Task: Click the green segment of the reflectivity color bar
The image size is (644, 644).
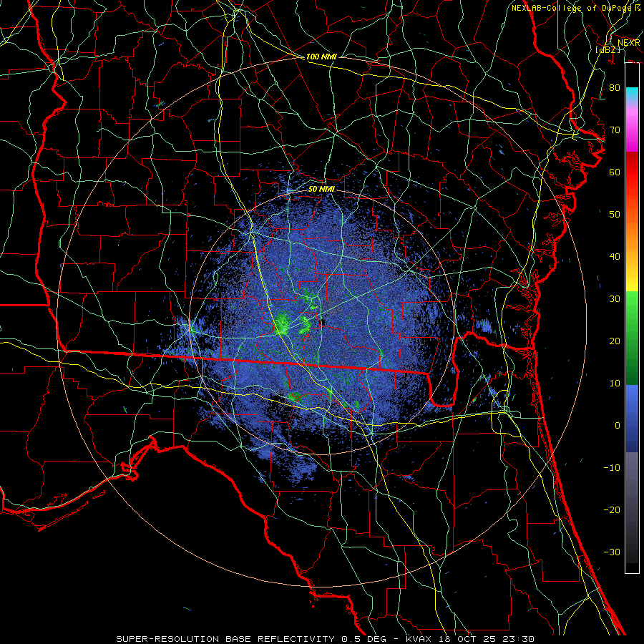Action: 632,338
